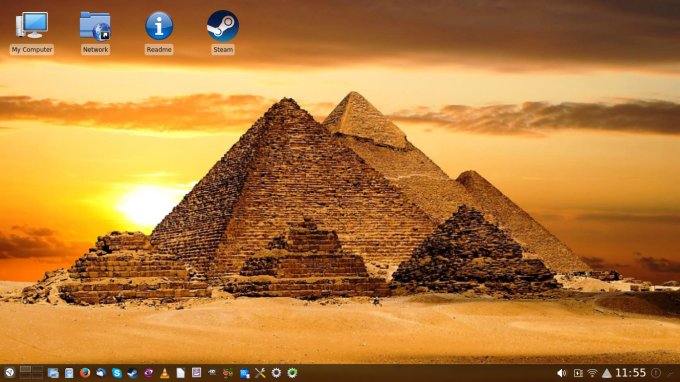This screenshot has width=680, height=382.
Task: Open the blue package manager icon in taskbar
Action: (245, 373)
